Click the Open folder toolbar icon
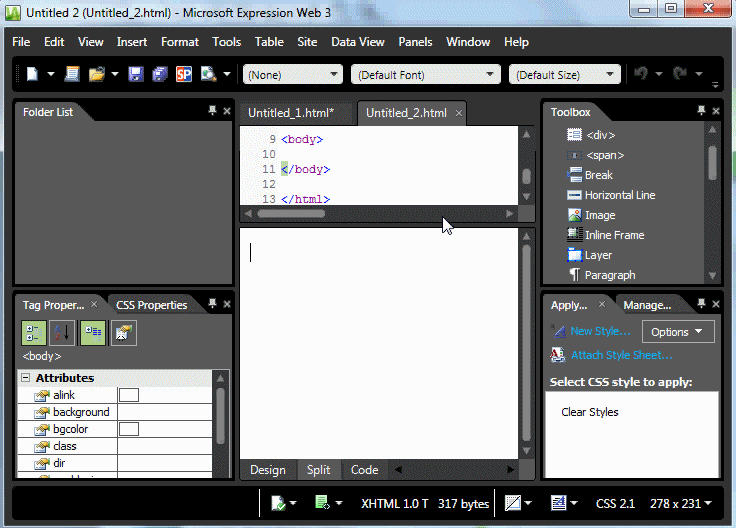The image size is (736, 528). [x=97, y=74]
